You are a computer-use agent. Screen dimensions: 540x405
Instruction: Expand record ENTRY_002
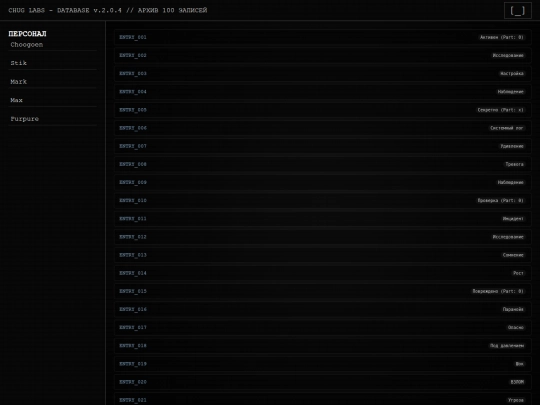coord(322,55)
